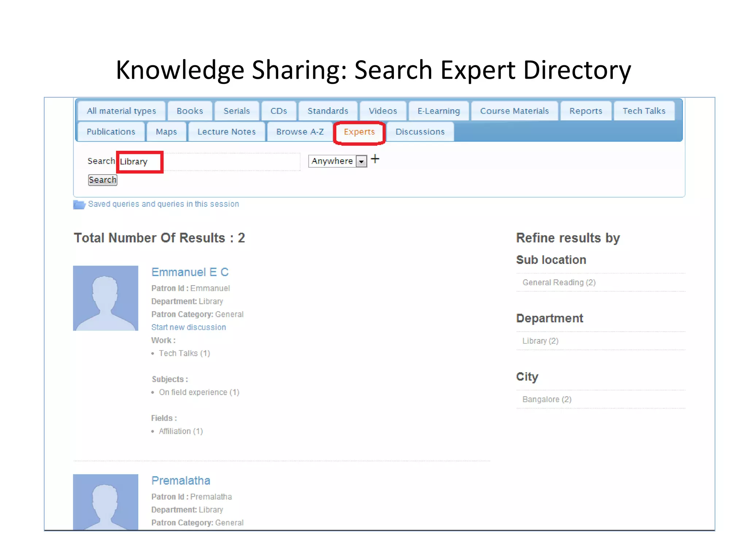Open the Tech Talks tab
This screenshot has width=747, height=560.
coord(644,111)
